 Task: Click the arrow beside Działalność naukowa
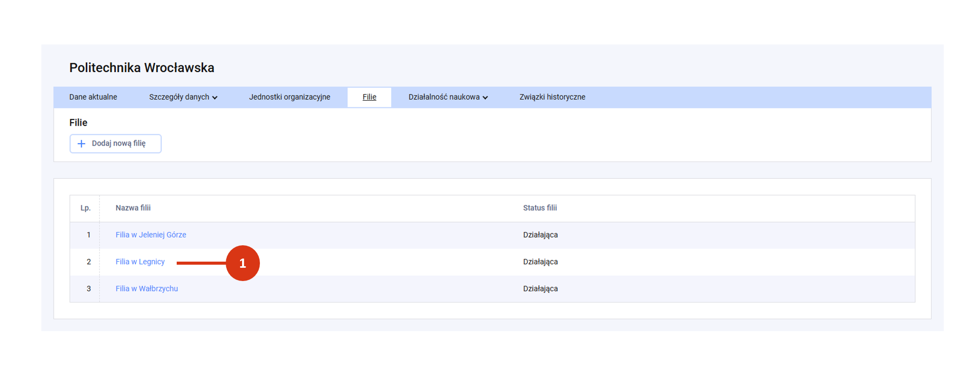tap(485, 98)
